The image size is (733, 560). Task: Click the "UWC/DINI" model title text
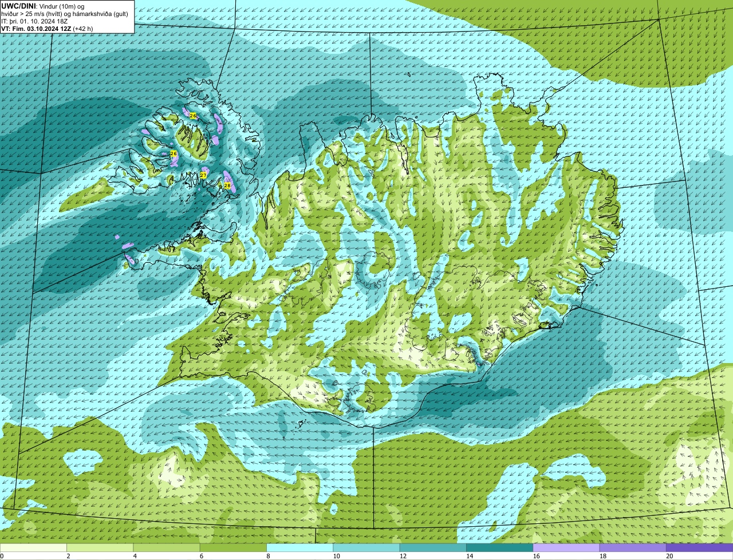click(18, 6)
